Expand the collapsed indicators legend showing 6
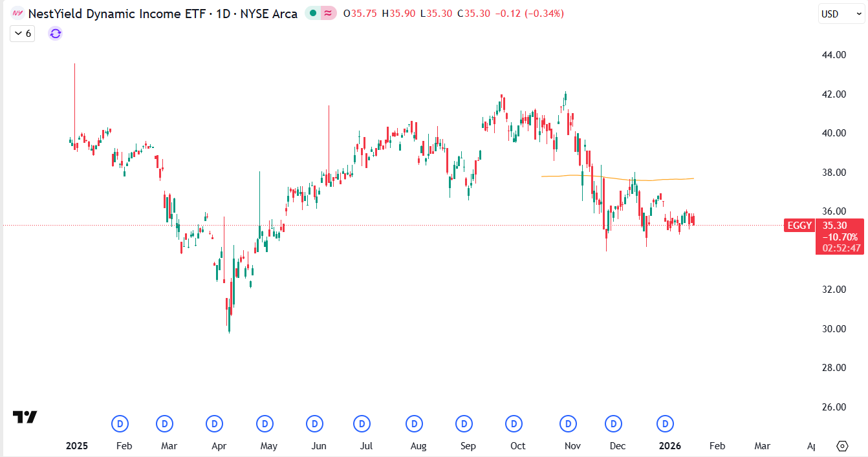 [x=23, y=34]
